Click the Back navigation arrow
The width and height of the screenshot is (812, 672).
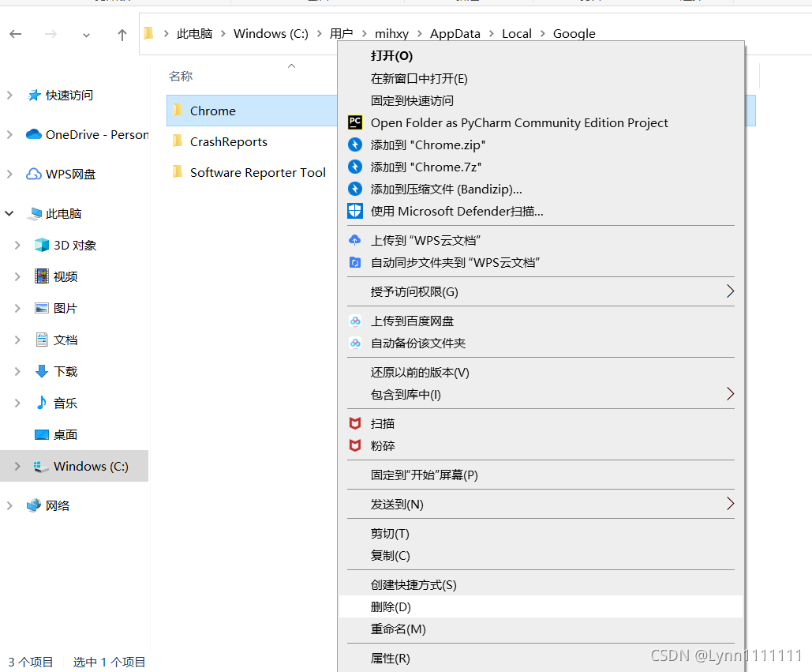tap(16, 34)
